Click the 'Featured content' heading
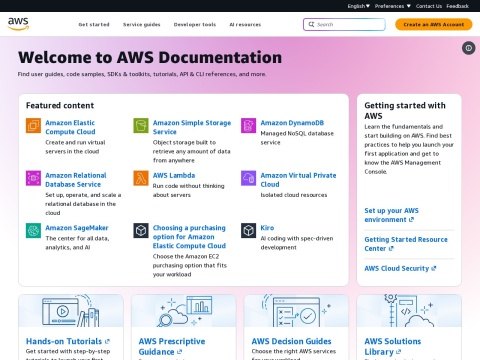The width and height of the screenshot is (480, 360). point(60,106)
